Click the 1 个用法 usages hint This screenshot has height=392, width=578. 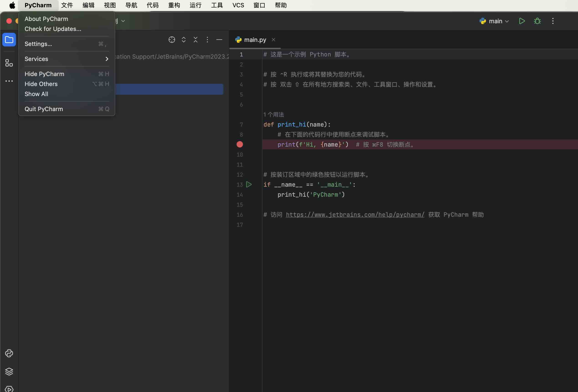274,115
